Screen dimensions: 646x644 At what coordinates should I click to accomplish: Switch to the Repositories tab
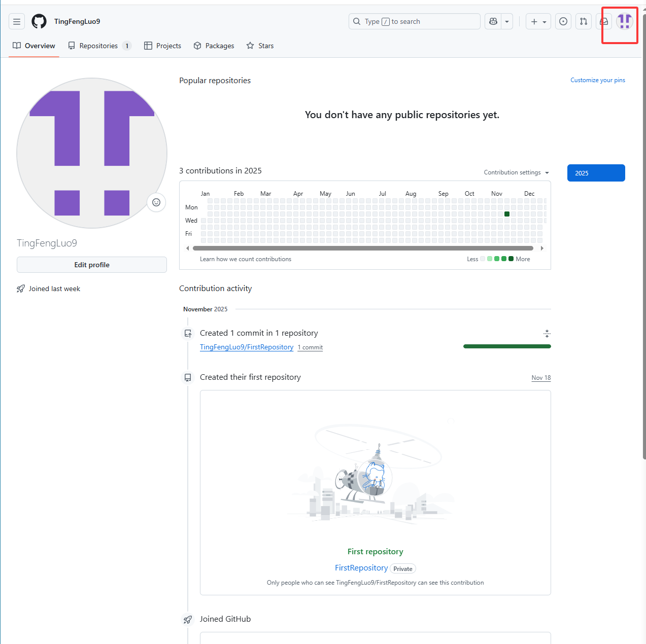(x=99, y=46)
